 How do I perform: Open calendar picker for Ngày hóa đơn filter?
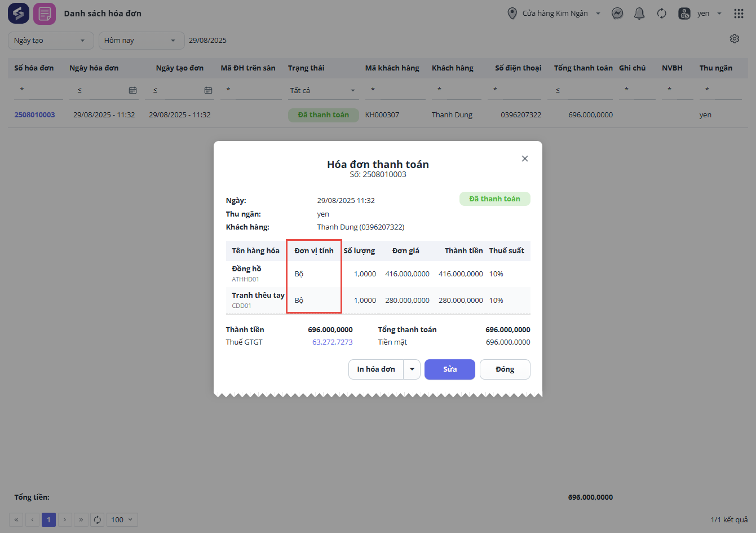tap(132, 90)
